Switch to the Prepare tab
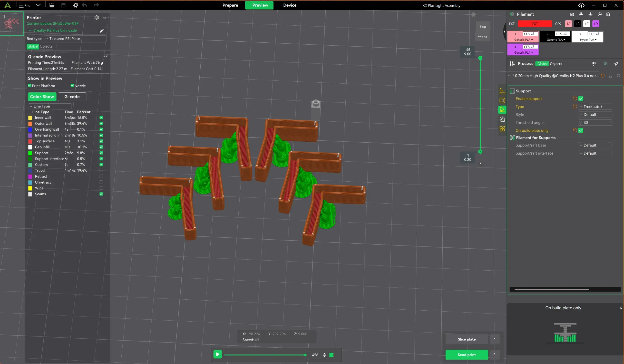624x364 pixels. pos(230,5)
